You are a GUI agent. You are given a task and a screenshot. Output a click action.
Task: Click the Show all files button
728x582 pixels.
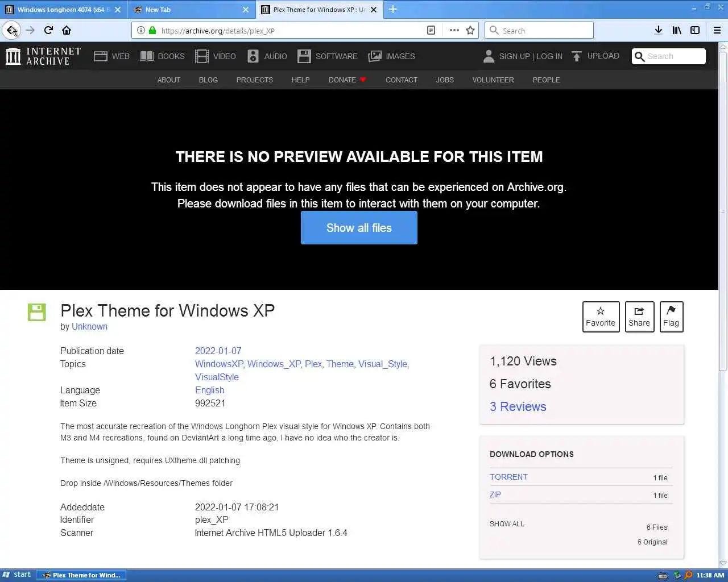(359, 228)
